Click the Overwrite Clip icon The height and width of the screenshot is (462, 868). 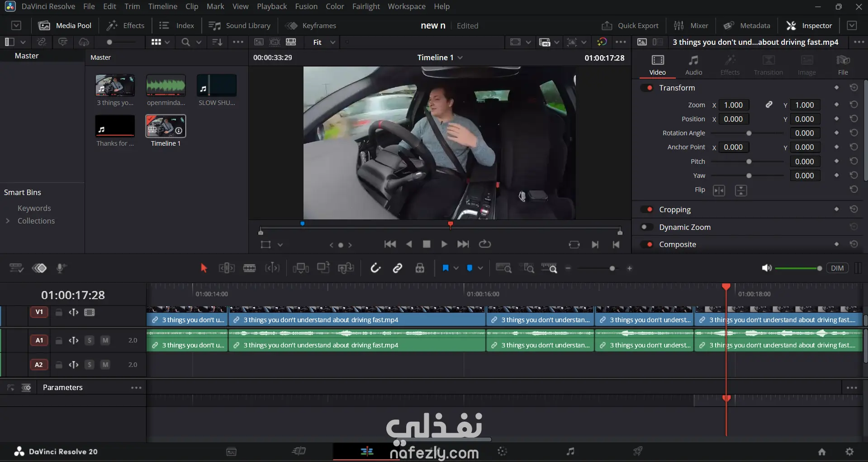tap(323, 268)
